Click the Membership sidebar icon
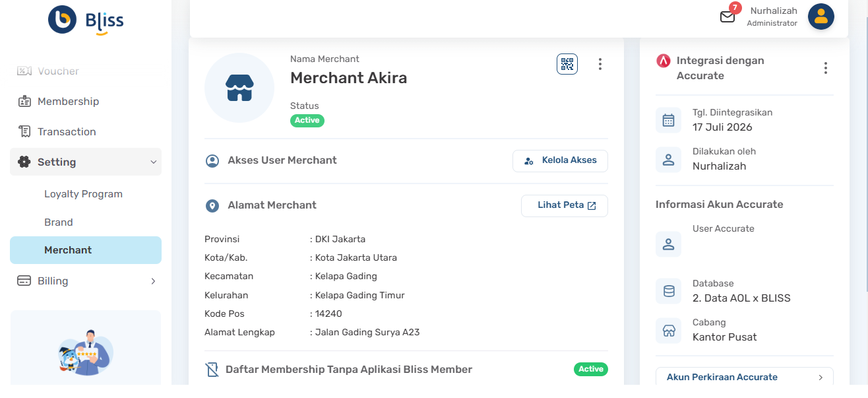Screen dimensions: 868x398 point(24,102)
